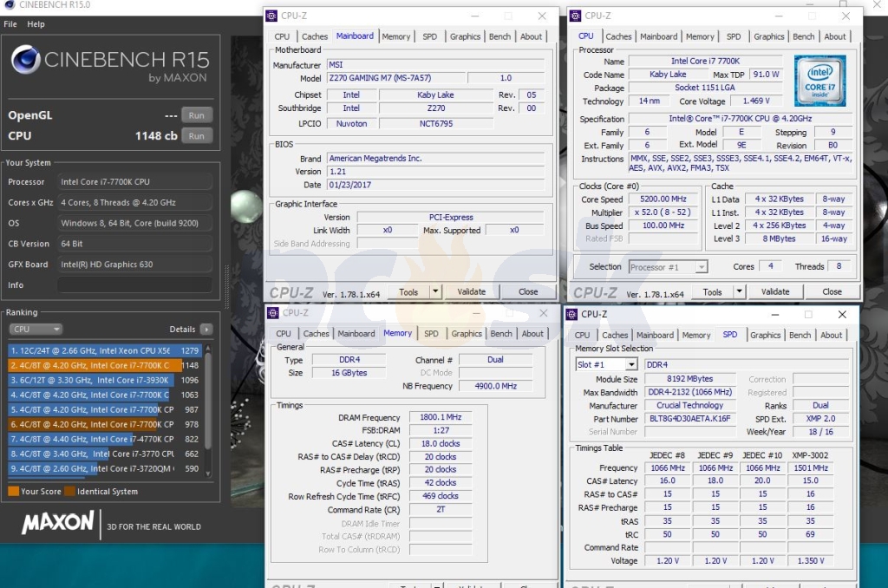The image size is (888, 588).
Task: Open the Help menu in Cinebench
Action: tap(36, 23)
